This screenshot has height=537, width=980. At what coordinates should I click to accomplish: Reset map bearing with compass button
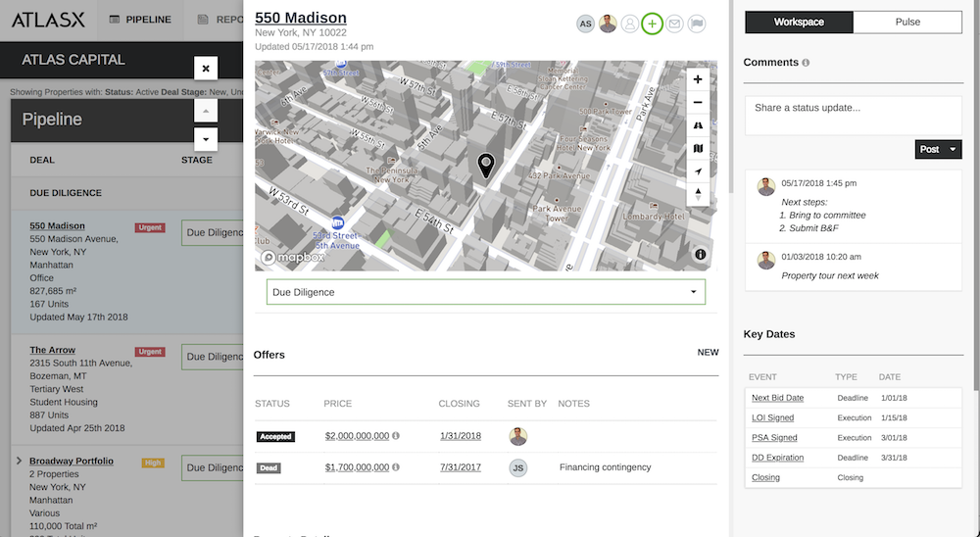(697, 194)
